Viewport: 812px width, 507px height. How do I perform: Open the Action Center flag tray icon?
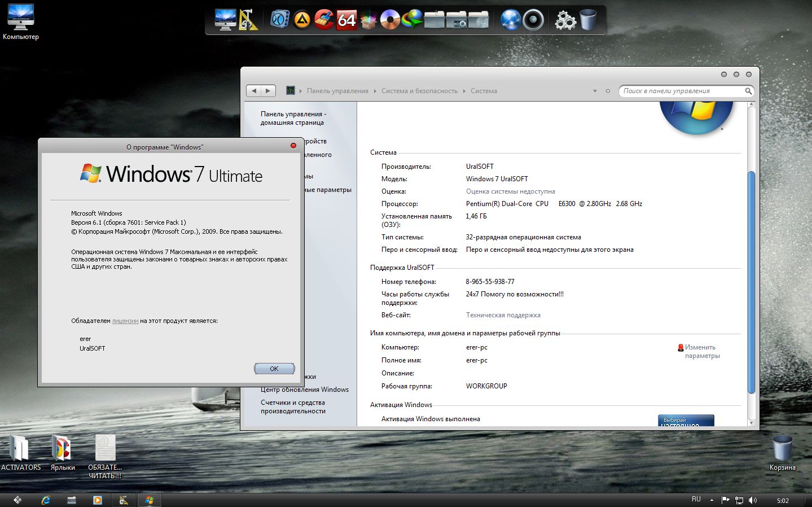(726, 500)
